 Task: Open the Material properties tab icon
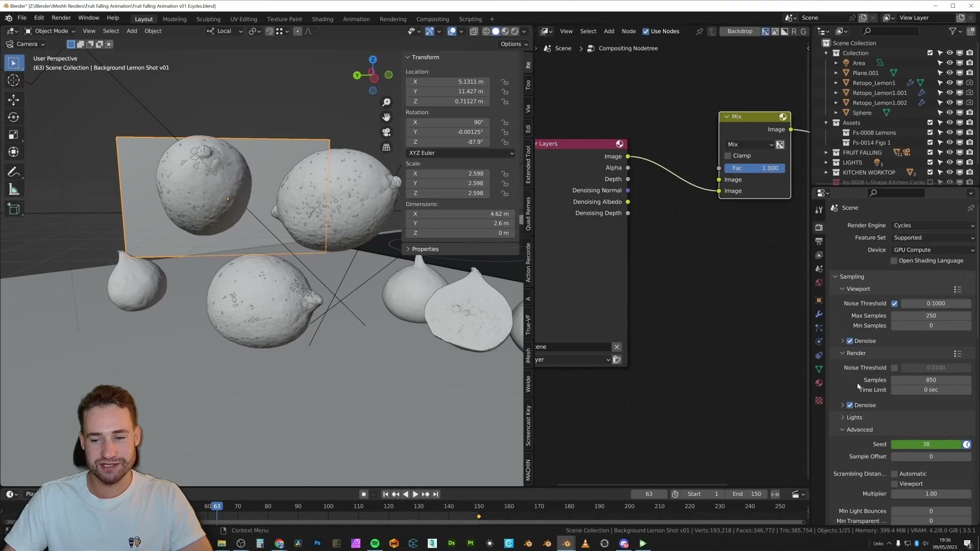(x=819, y=383)
